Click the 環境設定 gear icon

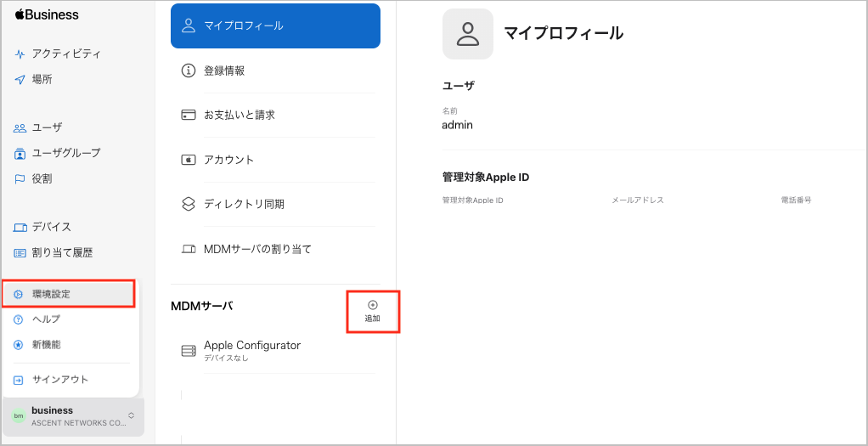point(19,294)
